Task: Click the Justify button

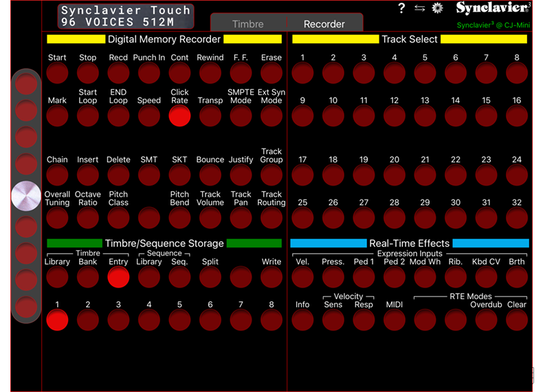Action: 241,175
